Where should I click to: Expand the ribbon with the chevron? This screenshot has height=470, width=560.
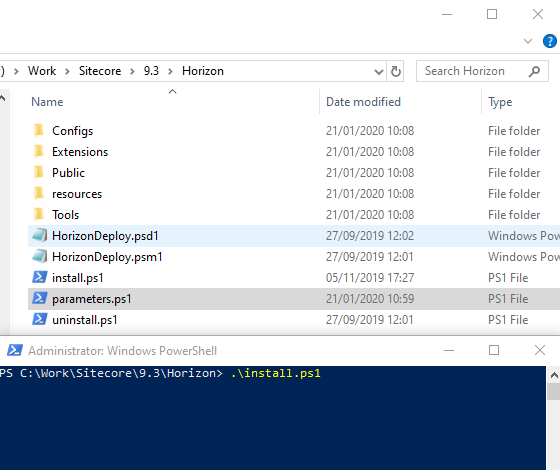click(x=528, y=41)
